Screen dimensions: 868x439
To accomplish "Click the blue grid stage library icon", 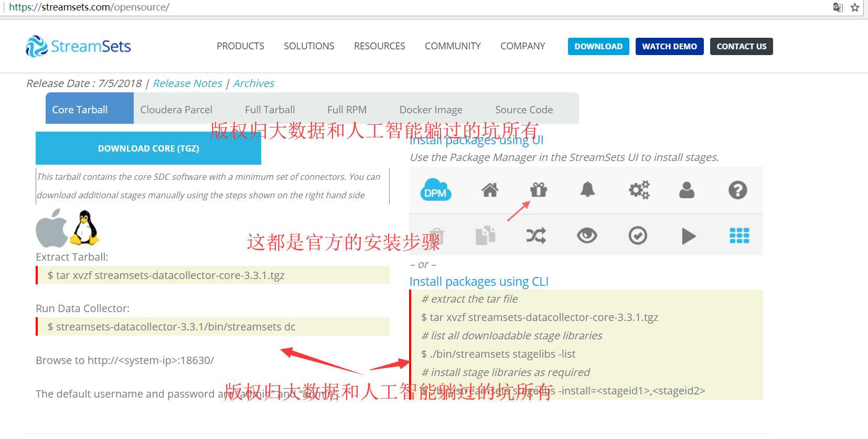I will click(x=740, y=235).
